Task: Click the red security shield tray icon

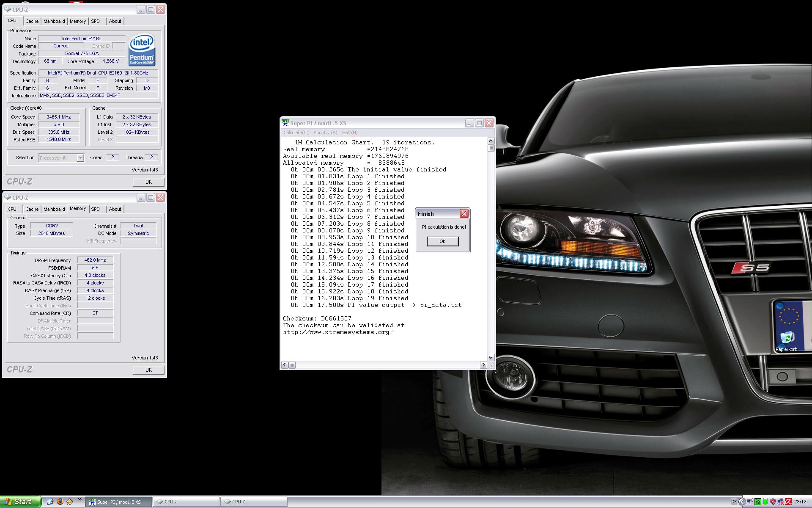Action: coord(773,502)
